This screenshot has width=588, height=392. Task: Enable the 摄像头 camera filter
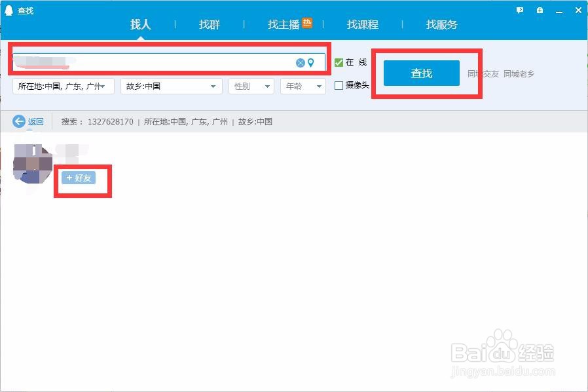[339, 85]
